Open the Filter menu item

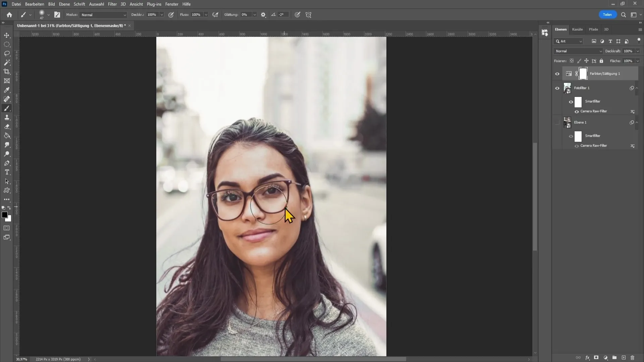pos(112,4)
